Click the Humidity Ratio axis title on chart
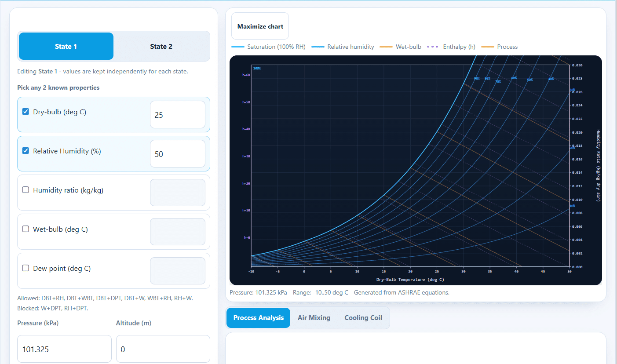 (x=598, y=165)
